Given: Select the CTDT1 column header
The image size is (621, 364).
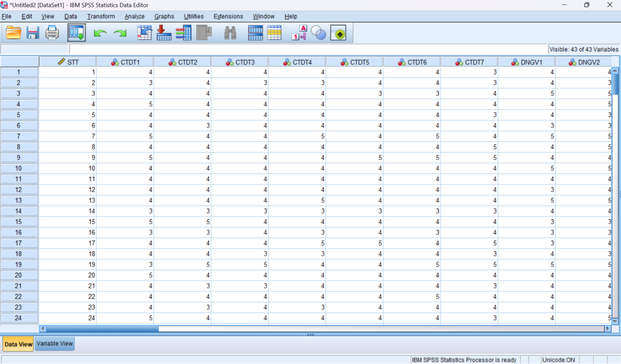Looking at the screenshot, I should pos(125,62).
